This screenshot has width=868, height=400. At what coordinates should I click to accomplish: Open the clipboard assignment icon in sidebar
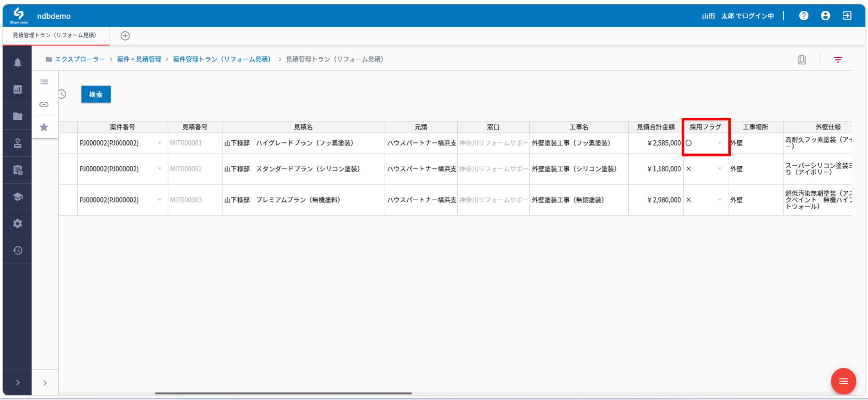point(17,170)
